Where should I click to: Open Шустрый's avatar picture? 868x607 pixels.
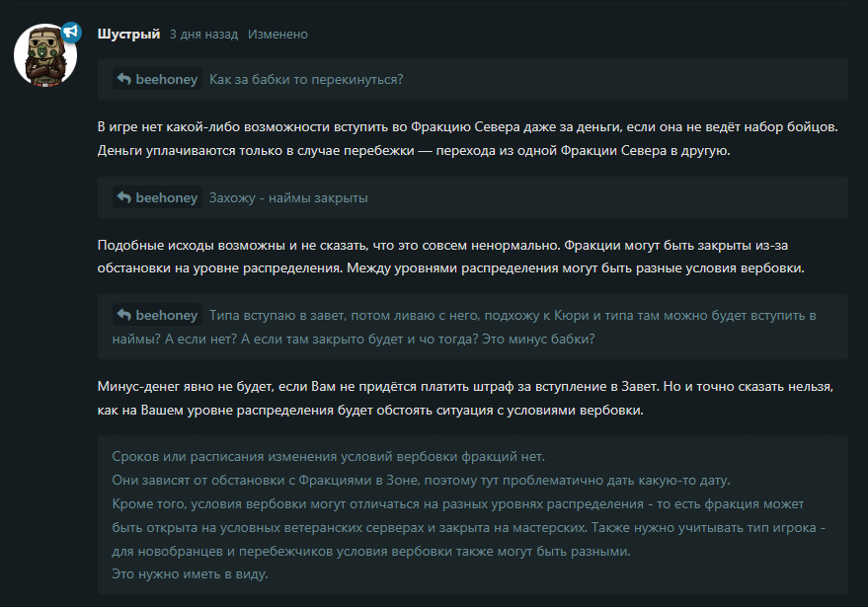[x=45, y=55]
